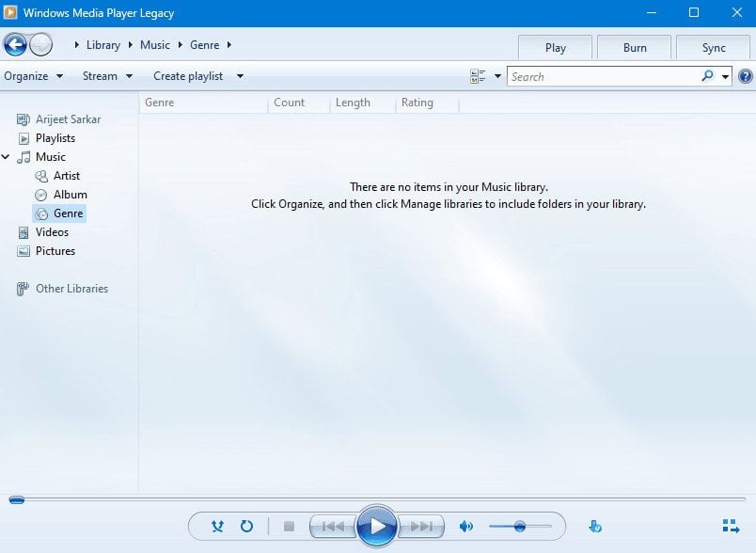
Task: Select Playlists in the navigation pane
Action: [x=55, y=138]
